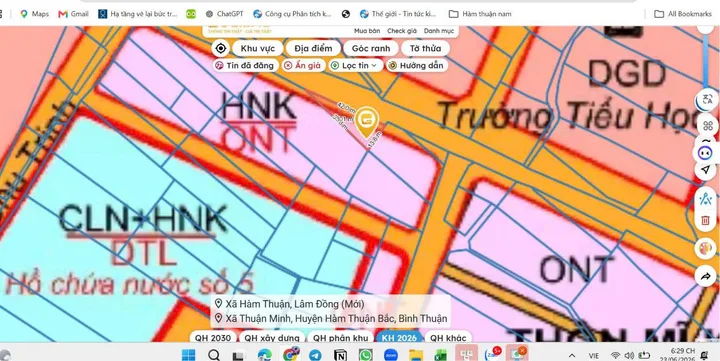Click the Tờ thửa button
The height and width of the screenshot is (361, 720).
(x=425, y=48)
